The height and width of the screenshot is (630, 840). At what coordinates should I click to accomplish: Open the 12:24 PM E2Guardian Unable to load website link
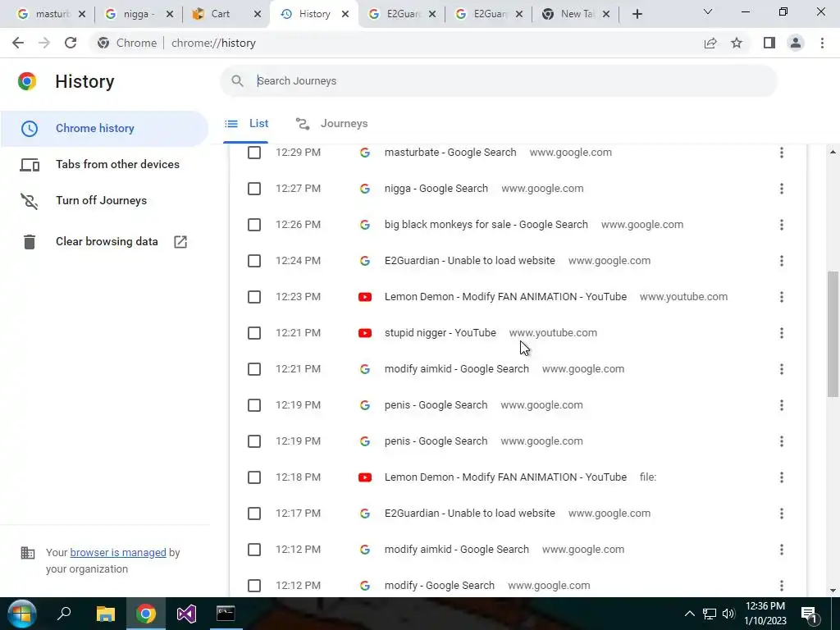(x=470, y=261)
